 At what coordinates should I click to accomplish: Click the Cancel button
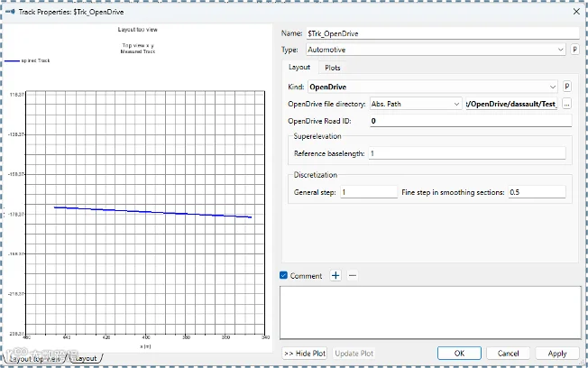(508, 354)
